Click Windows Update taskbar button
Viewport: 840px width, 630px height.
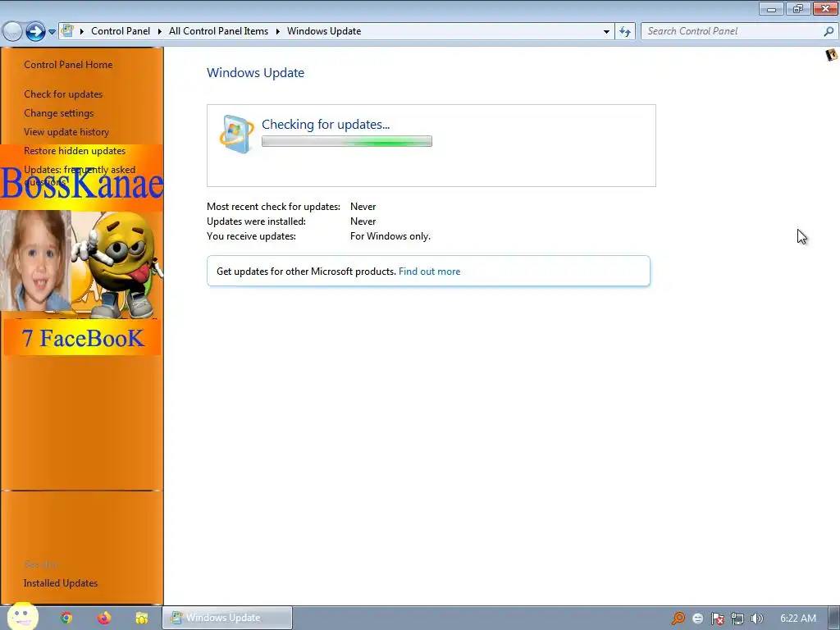(x=227, y=618)
